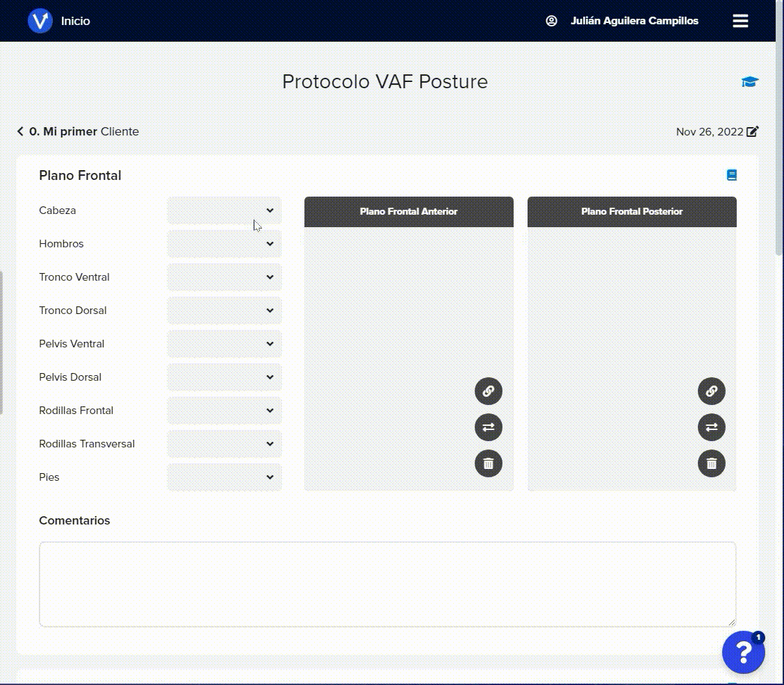
Task: Click swap icon in Plano Frontal Anterior
Action: click(488, 427)
